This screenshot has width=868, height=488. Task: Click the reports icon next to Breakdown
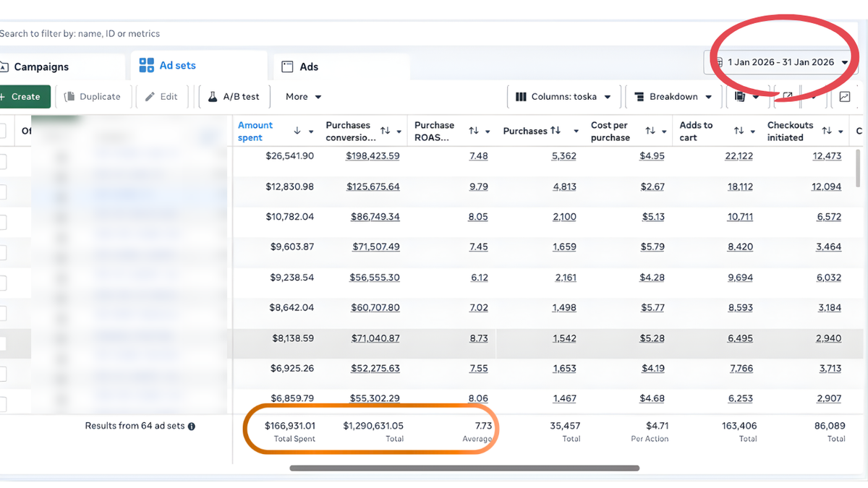[739, 97]
